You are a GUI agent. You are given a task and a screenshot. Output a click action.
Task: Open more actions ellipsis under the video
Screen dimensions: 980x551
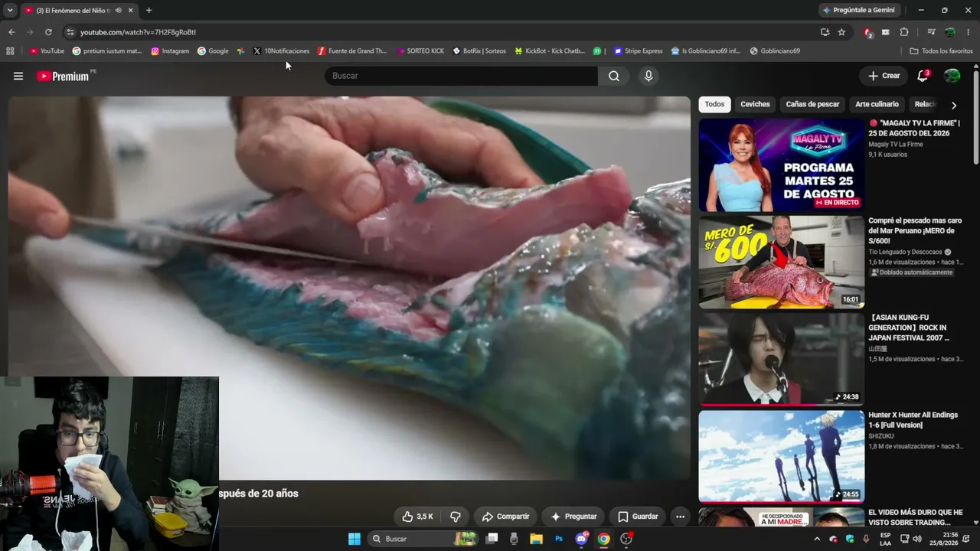tap(680, 517)
